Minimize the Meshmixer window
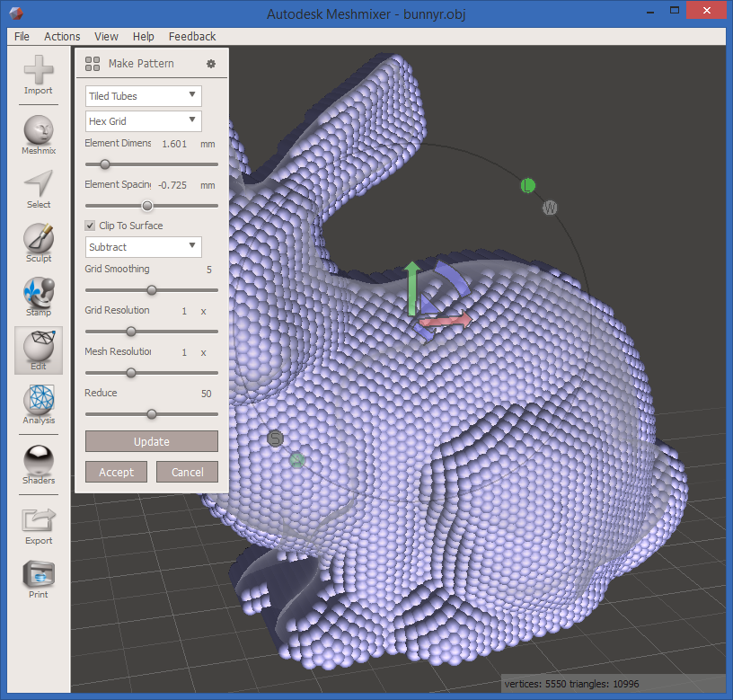This screenshot has height=700, width=733. click(x=649, y=11)
